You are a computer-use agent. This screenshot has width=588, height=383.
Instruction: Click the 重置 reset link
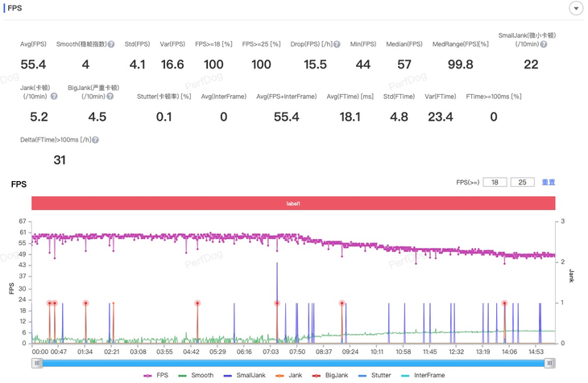548,183
